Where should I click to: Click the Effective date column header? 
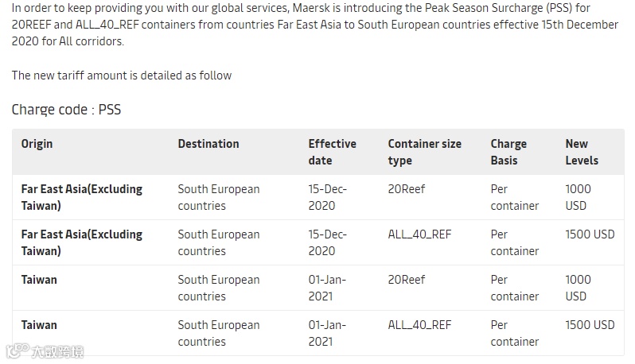pyautogui.click(x=332, y=152)
